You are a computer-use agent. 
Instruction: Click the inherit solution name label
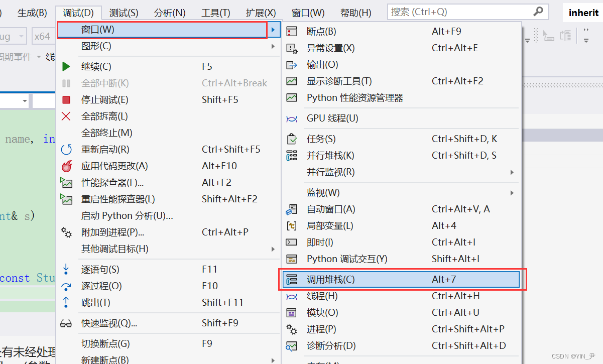[583, 13]
